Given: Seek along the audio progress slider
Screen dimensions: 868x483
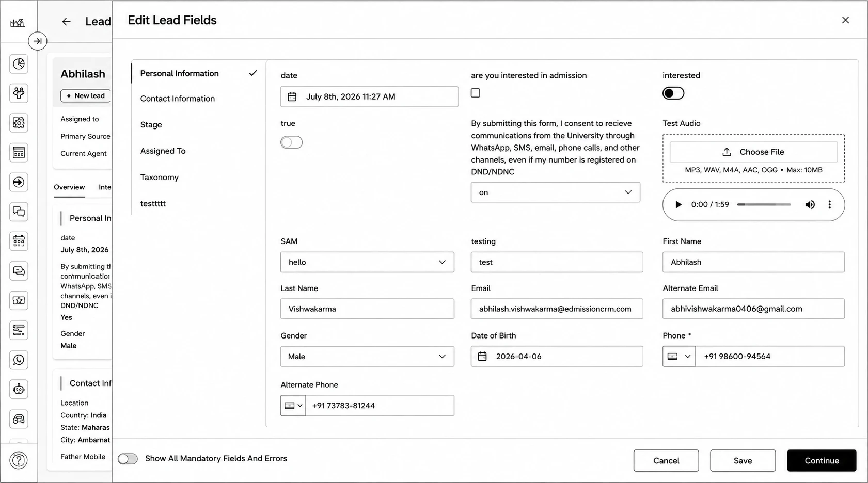Looking at the screenshot, I should click(x=764, y=205).
